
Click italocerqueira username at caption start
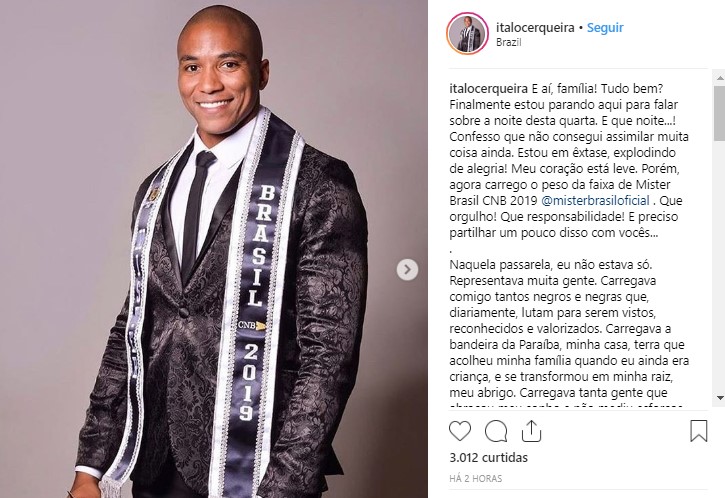coord(488,88)
